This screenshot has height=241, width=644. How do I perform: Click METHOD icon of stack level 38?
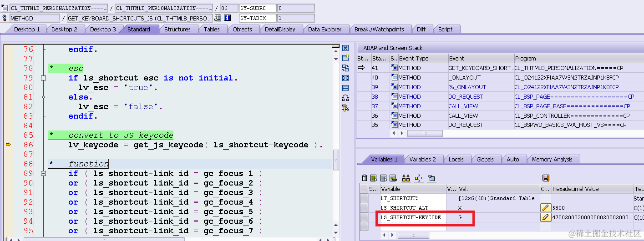coord(394,96)
